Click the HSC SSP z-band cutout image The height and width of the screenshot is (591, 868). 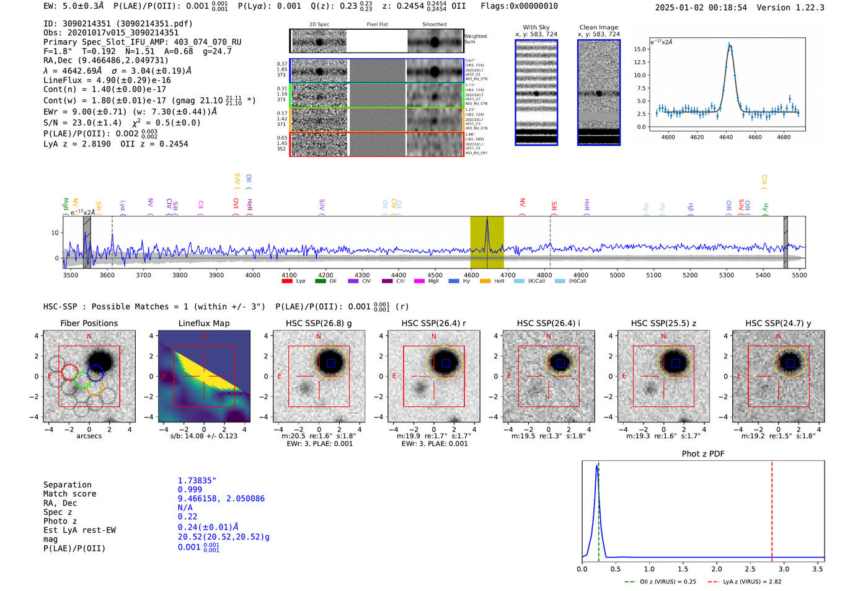[x=663, y=376]
